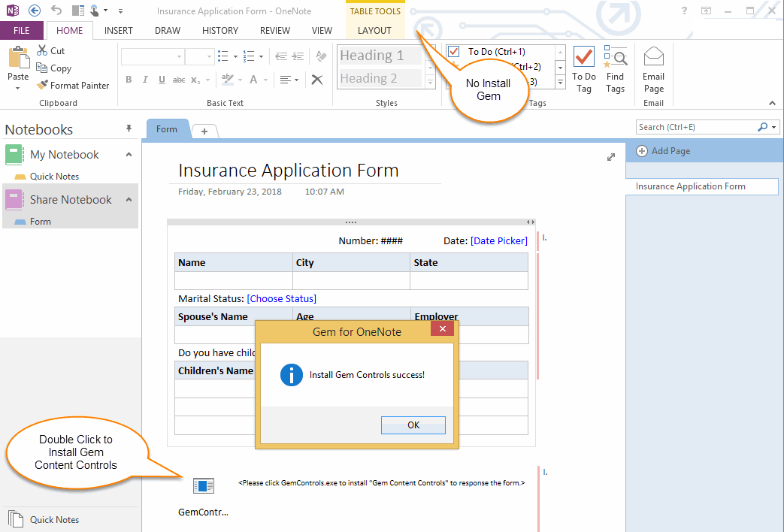Click the Add Page button
Image resolution: width=784 pixels, height=532 pixels.
click(x=663, y=151)
